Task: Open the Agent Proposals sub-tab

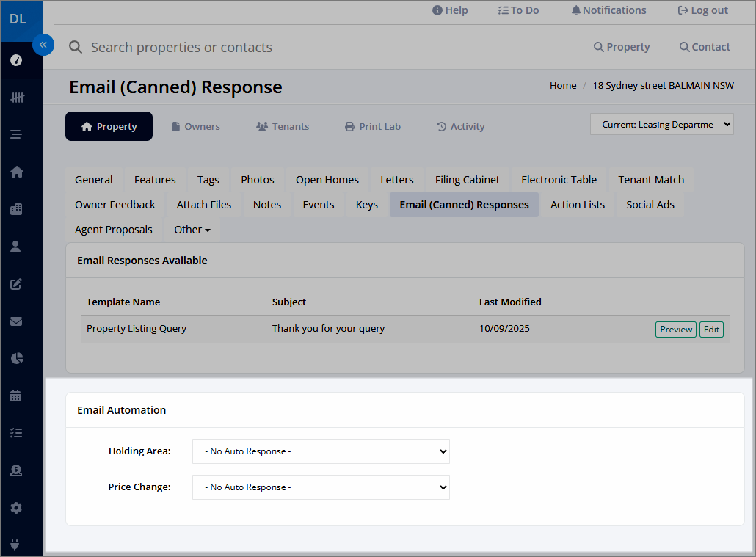Action: click(x=114, y=230)
